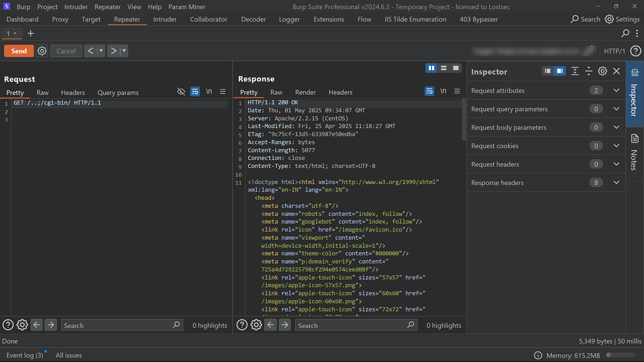Open the Request pane hamburger menu

point(223,91)
